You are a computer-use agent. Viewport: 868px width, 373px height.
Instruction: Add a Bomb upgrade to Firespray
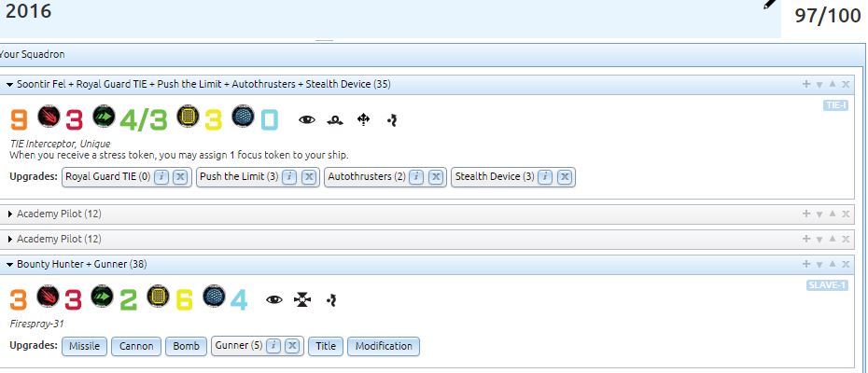(x=186, y=346)
